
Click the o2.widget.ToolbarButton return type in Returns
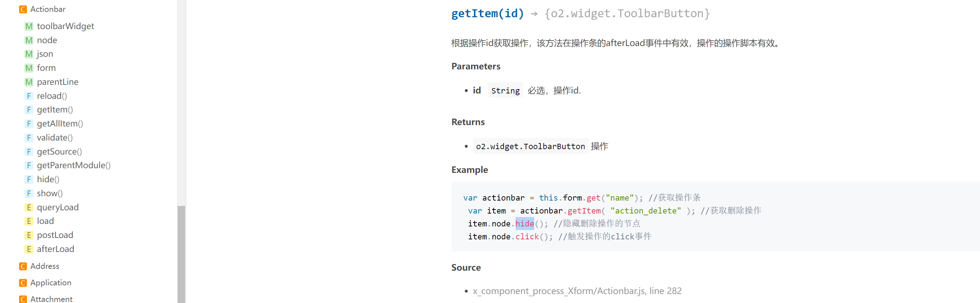pyautogui.click(x=530, y=146)
